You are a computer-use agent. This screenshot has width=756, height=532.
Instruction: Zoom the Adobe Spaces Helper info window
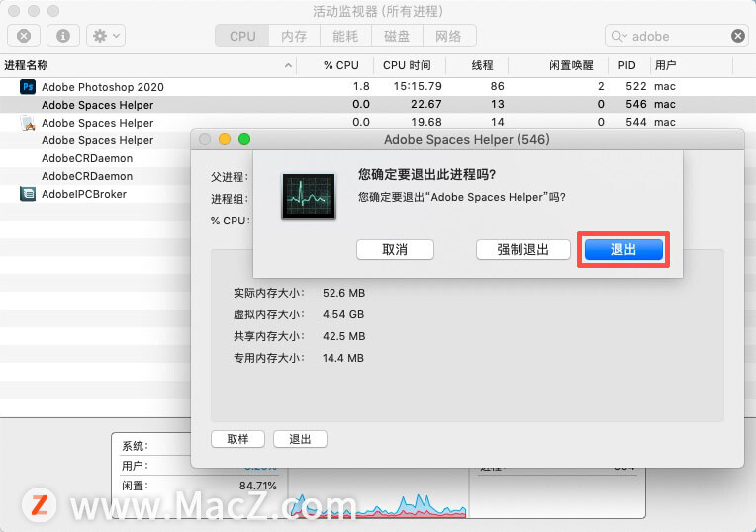pyautogui.click(x=244, y=139)
